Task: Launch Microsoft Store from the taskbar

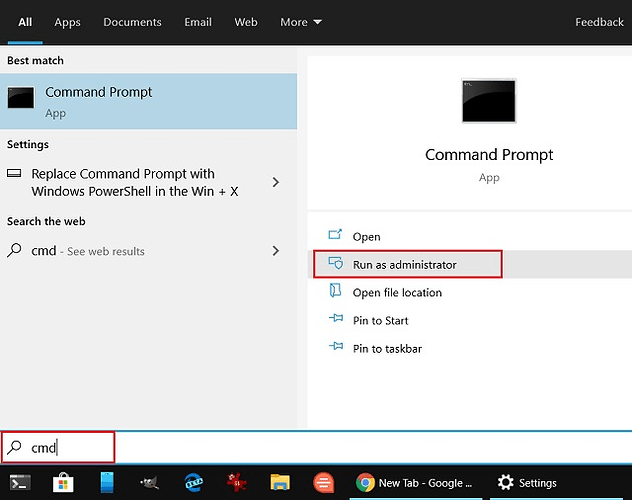Action: (x=64, y=483)
